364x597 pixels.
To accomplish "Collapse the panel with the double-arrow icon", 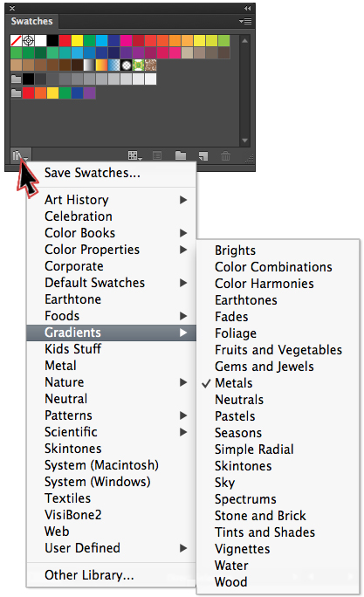I will click(248, 8).
